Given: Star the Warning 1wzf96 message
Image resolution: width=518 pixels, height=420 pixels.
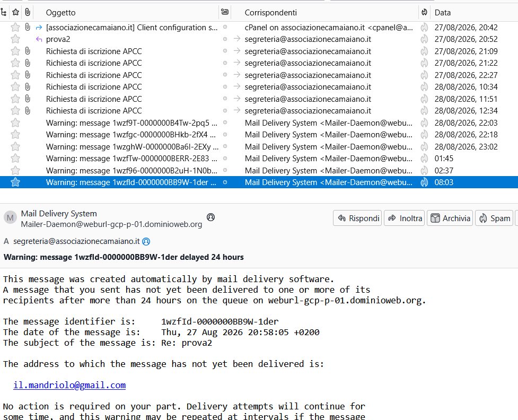Looking at the screenshot, I should 15,171.
